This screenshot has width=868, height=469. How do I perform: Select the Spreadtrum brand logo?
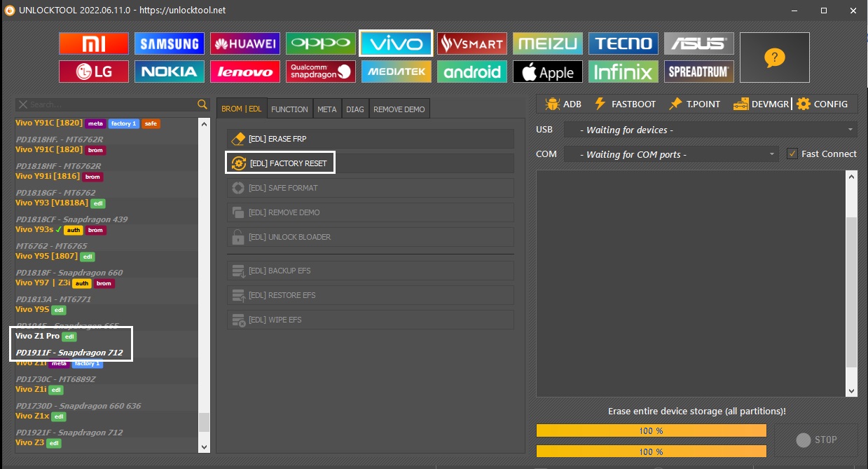(x=699, y=72)
